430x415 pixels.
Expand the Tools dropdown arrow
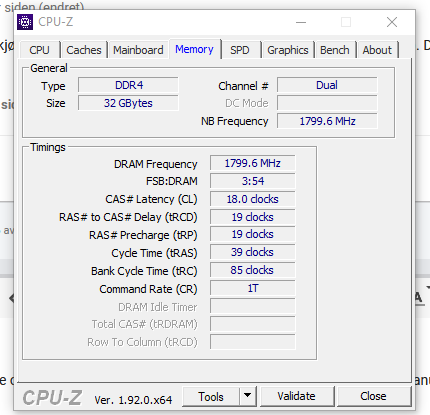[247, 396]
